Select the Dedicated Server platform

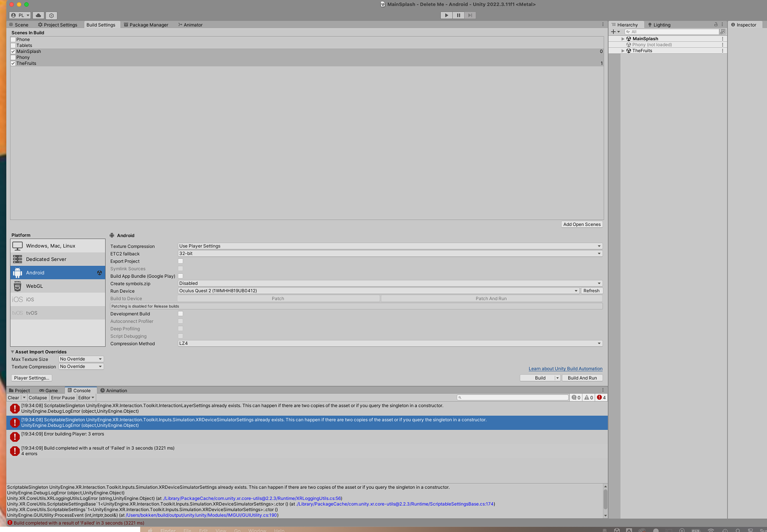click(58, 259)
